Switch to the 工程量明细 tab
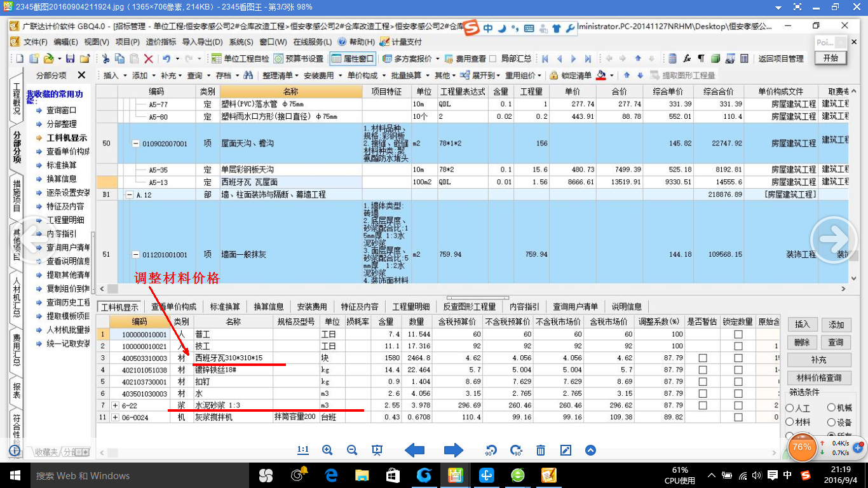 point(410,306)
